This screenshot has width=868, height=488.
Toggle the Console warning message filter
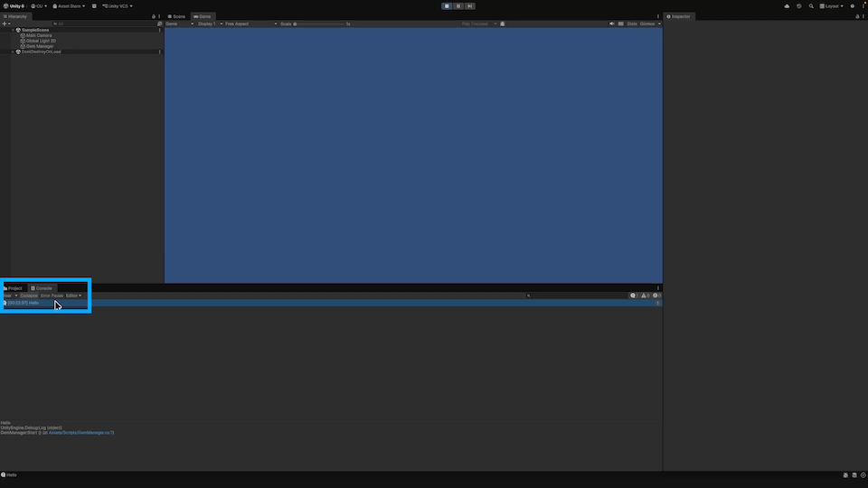pyautogui.click(x=646, y=296)
